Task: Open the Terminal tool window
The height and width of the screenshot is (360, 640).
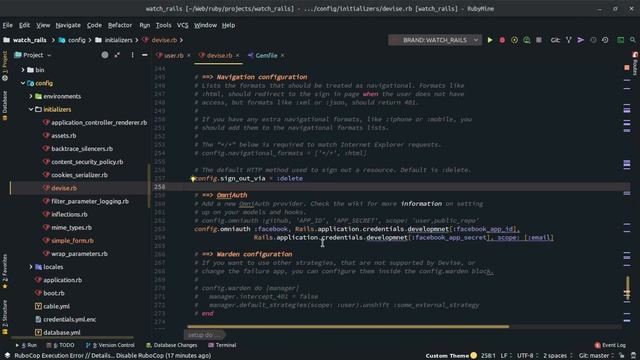Action: (x=222, y=345)
